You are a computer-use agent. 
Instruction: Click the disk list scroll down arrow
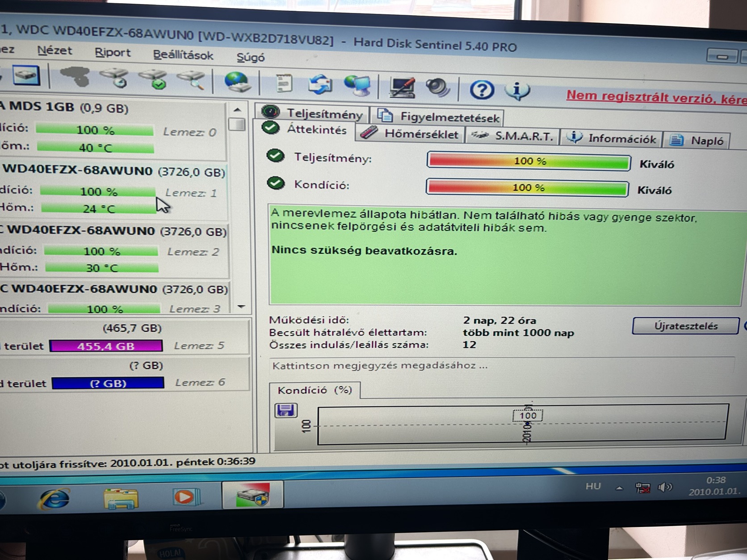[241, 307]
